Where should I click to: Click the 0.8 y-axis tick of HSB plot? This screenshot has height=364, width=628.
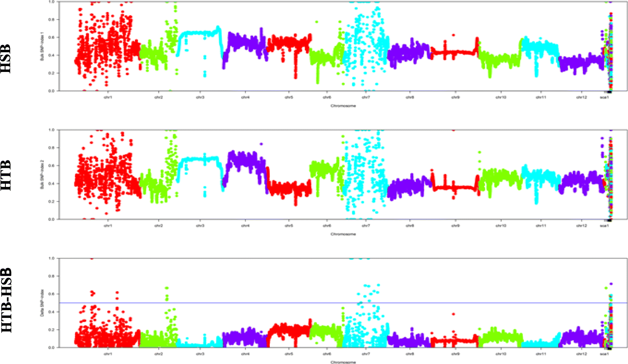coord(51,19)
